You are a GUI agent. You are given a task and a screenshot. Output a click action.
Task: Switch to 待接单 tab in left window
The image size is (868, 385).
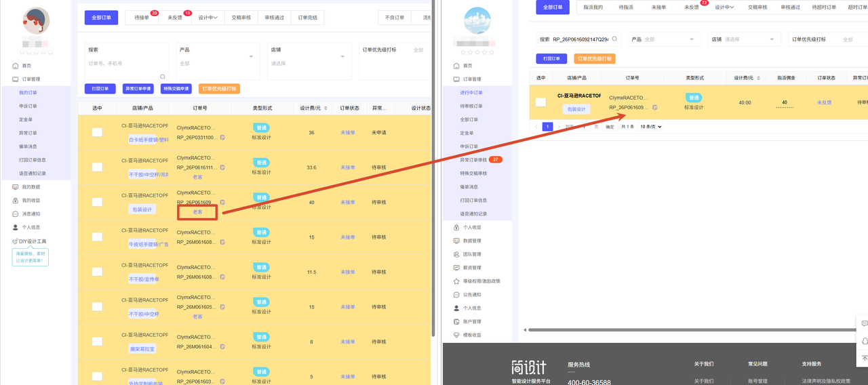142,18
